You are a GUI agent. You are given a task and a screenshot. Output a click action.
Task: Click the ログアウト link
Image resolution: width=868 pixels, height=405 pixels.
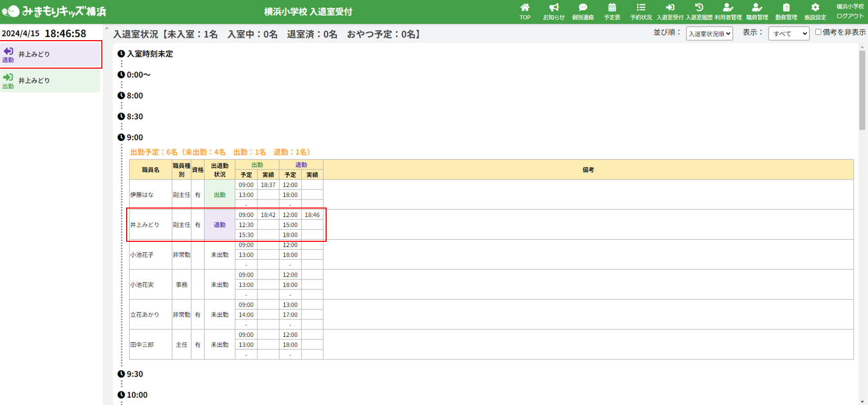click(x=850, y=16)
